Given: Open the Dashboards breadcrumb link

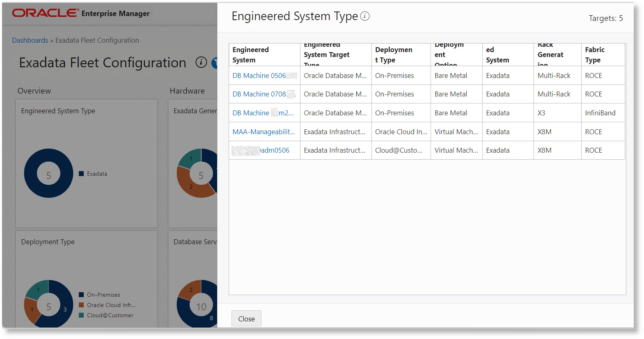Looking at the screenshot, I should [x=30, y=40].
